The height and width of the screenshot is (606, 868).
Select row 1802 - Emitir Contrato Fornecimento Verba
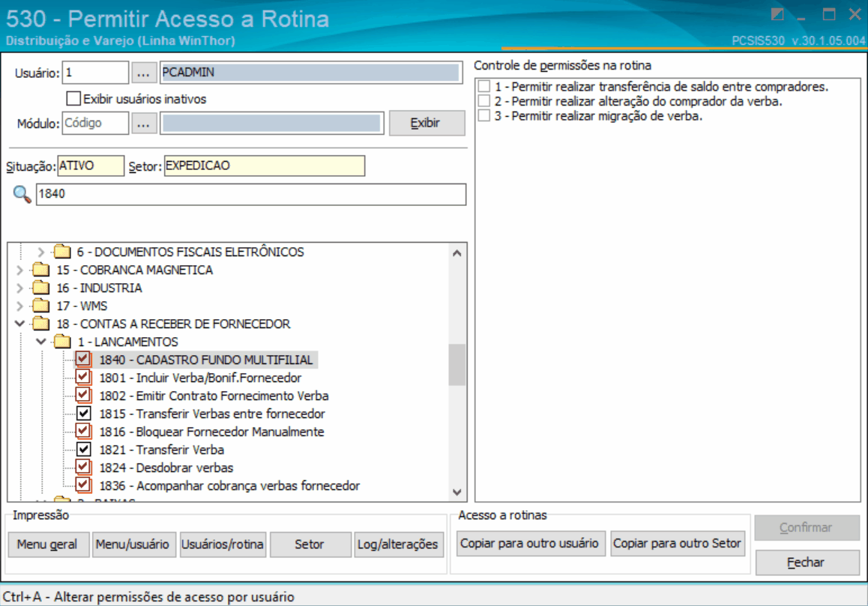click(x=214, y=396)
